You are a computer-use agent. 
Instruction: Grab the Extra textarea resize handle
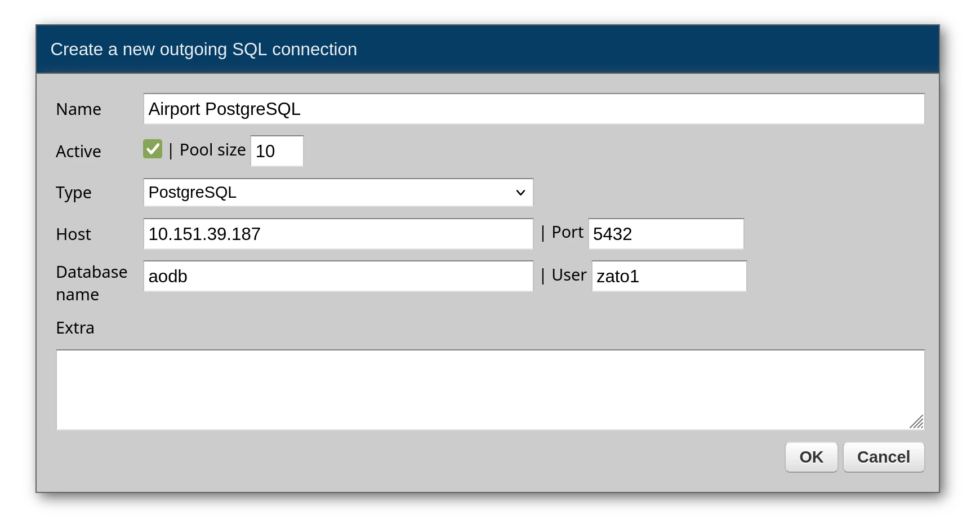tap(917, 422)
